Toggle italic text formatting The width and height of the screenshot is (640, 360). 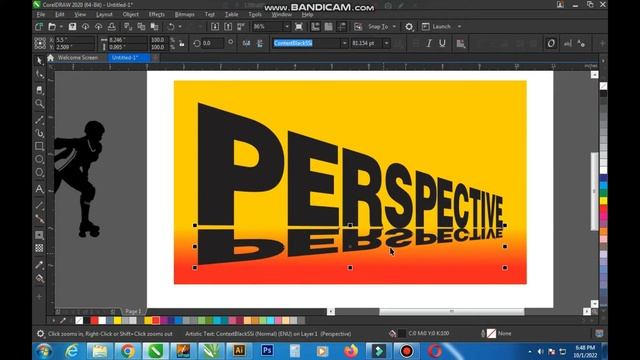[x=429, y=44]
